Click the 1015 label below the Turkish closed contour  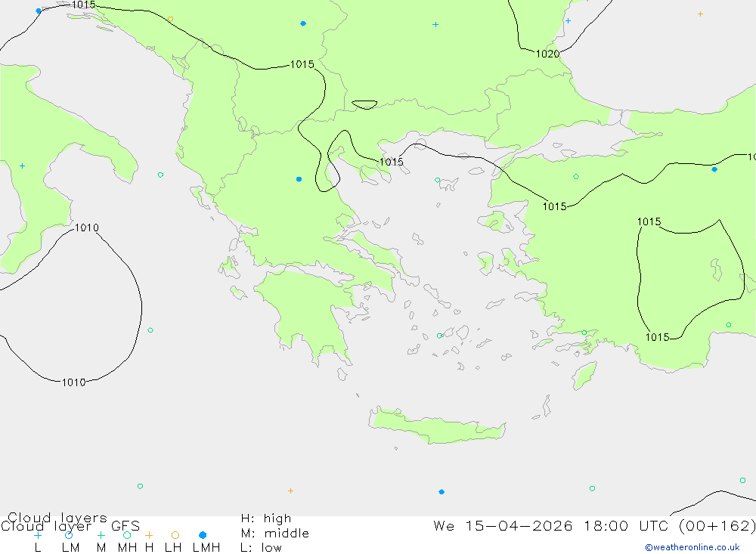click(x=658, y=338)
